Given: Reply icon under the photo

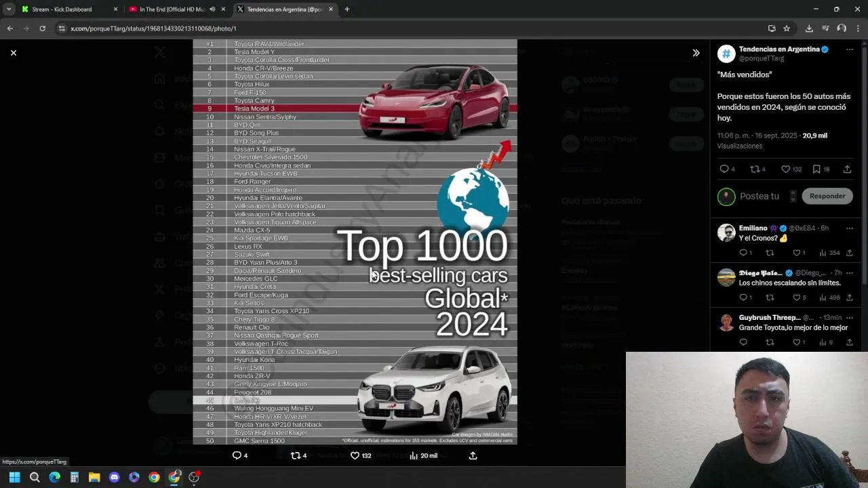Looking at the screenshot, I should (237, 455).
